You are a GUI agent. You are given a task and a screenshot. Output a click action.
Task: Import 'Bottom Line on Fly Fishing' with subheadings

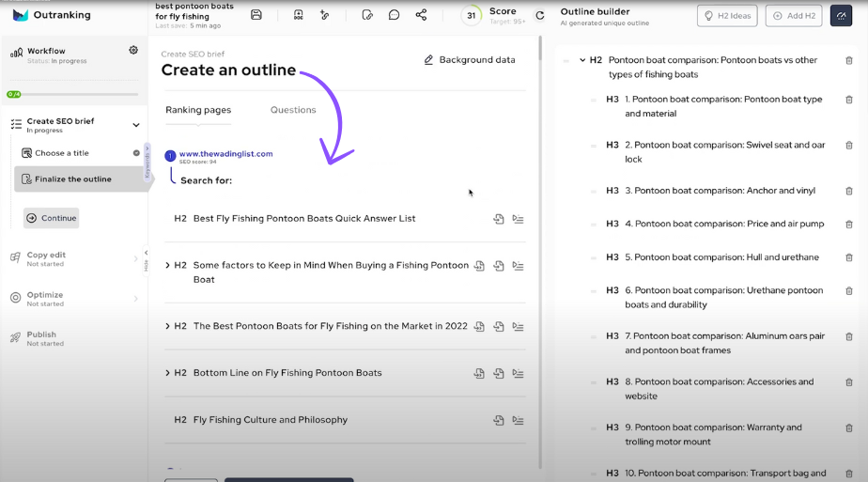(x=479, y=374)
